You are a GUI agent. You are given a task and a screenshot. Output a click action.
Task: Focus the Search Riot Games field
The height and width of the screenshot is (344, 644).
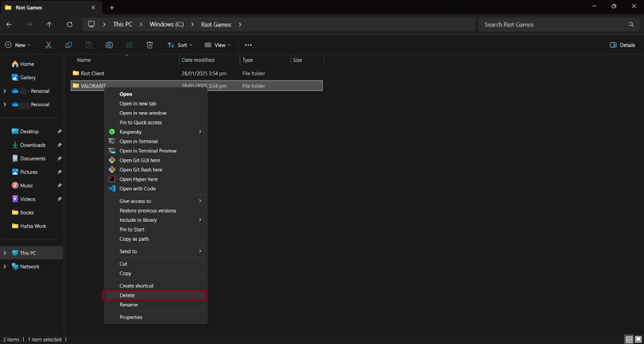(558, 25)
